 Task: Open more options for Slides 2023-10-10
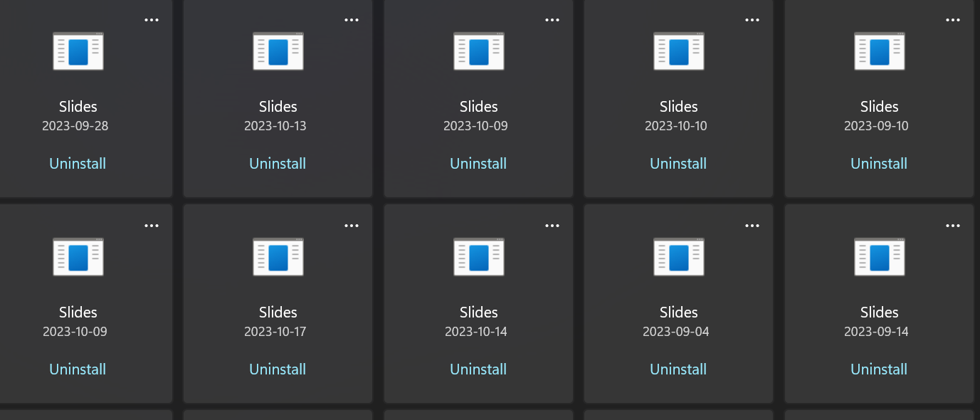point(752,20)
